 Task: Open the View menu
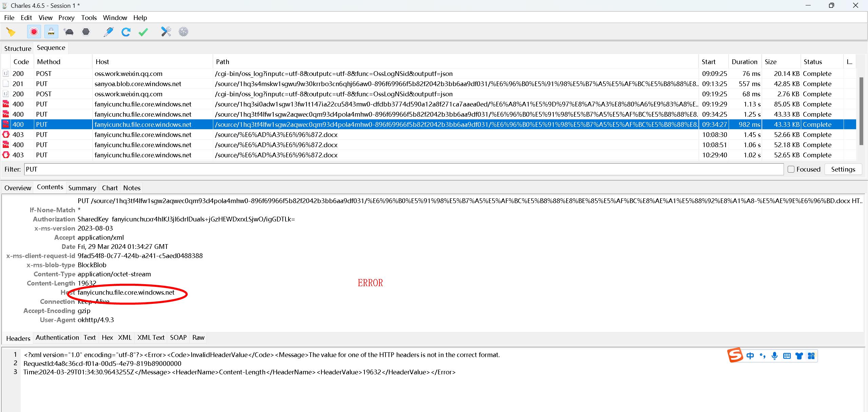coord(45,18)
